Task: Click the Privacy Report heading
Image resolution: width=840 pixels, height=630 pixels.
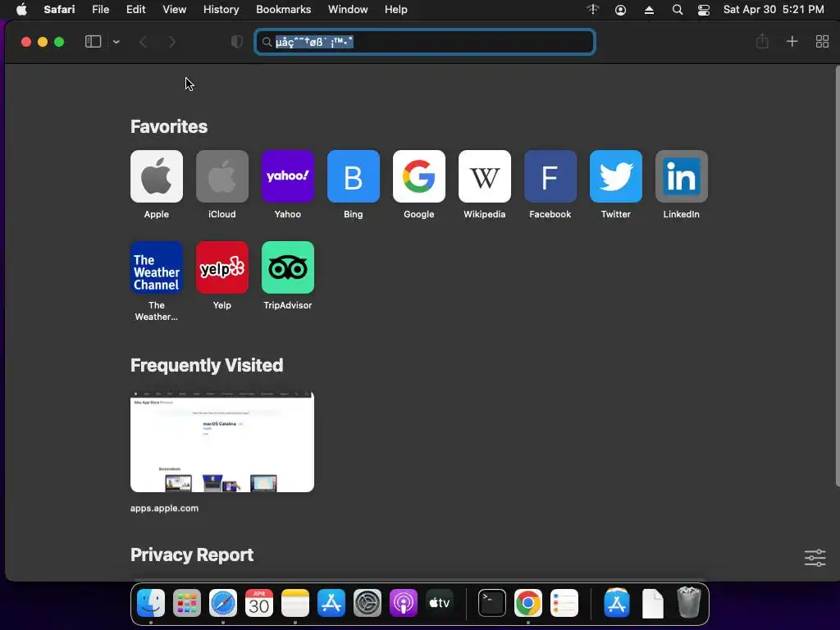Action: pos(192,555)
